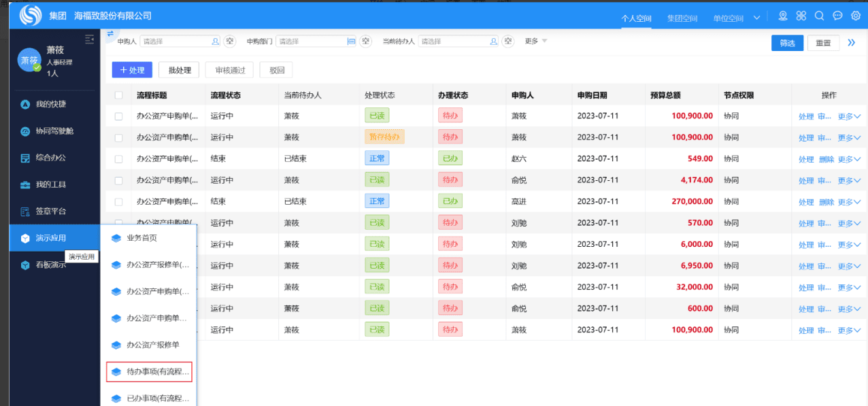Open 待办事项(有流程... submenu entry
Screen dimensions: 868x406
tap(150, 372)
